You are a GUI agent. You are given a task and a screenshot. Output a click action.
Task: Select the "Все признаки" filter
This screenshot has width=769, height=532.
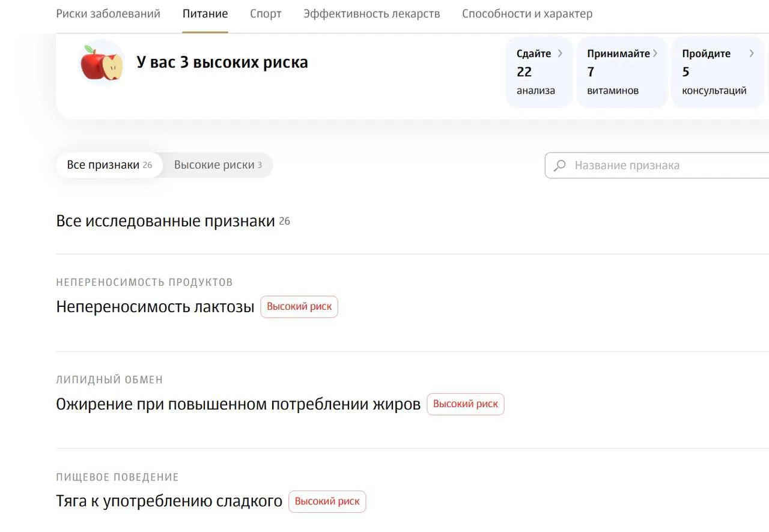coord(110,165)
